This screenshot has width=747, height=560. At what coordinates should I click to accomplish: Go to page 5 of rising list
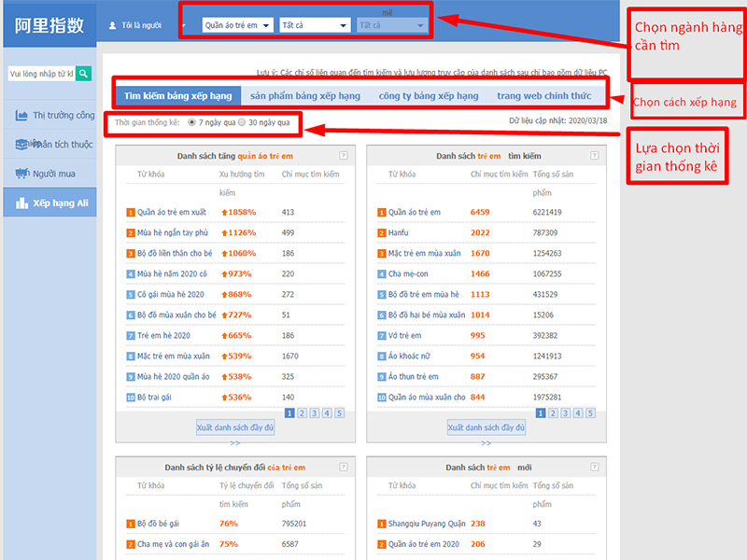click(x=339, y=413)
